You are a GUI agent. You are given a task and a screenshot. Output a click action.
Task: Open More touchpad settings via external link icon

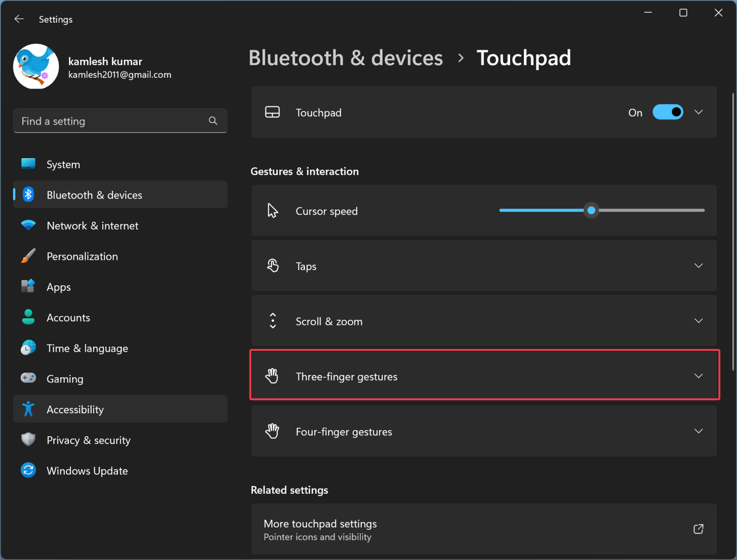click(x=698, y=529)
